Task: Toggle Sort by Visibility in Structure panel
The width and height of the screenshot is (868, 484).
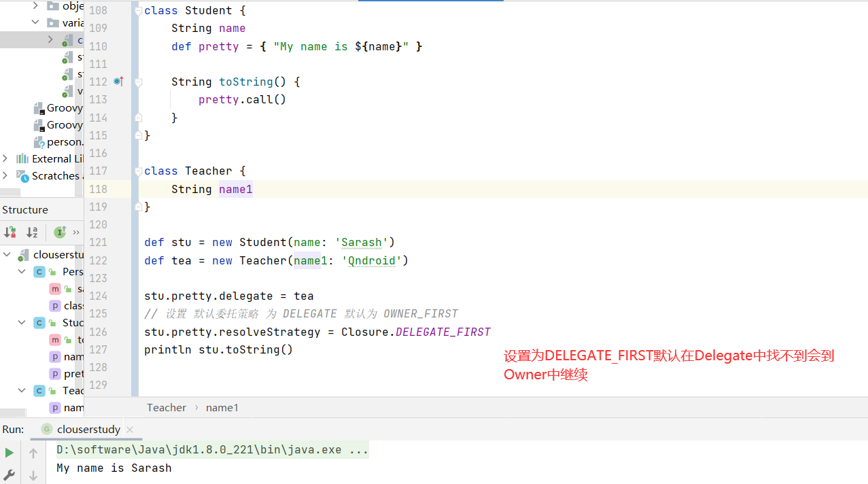Action: click(x=10, y=232)
